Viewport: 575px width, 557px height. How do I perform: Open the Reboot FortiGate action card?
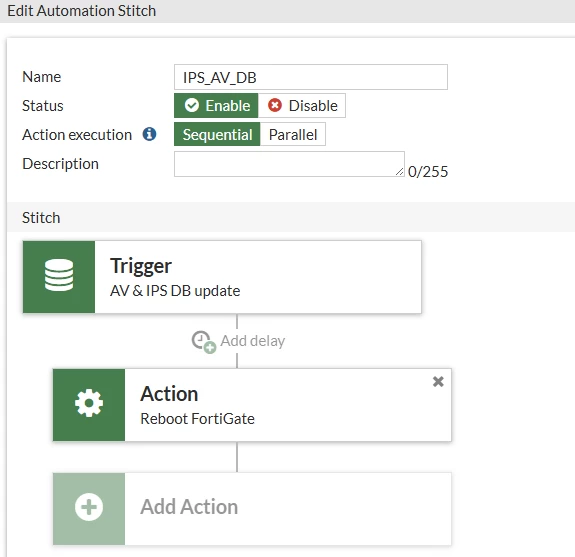(x=252, y=405)
